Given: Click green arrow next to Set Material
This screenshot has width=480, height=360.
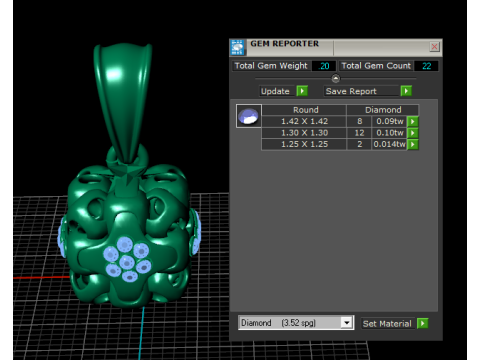Looking at the screenshot, I should [422, 323].
